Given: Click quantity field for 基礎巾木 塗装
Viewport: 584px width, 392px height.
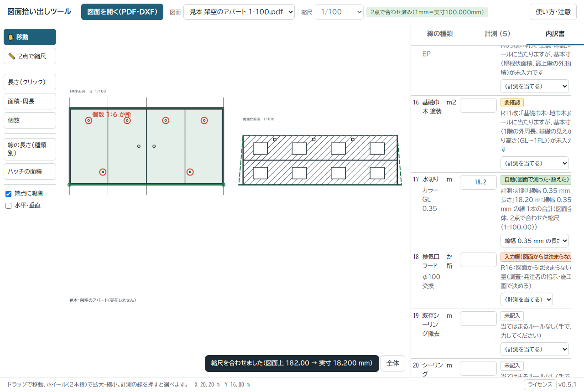Looking at the screenshot, I should pos(478,105).
